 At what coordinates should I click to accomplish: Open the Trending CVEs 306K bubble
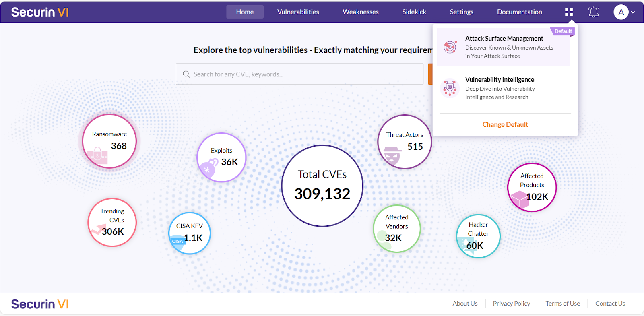point(112,222)
